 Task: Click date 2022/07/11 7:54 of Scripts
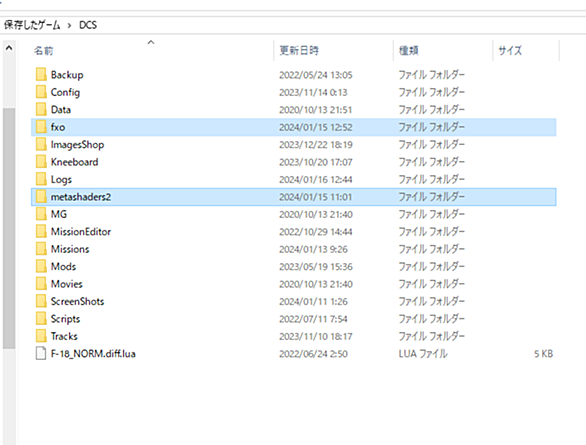tap(313, 319)
